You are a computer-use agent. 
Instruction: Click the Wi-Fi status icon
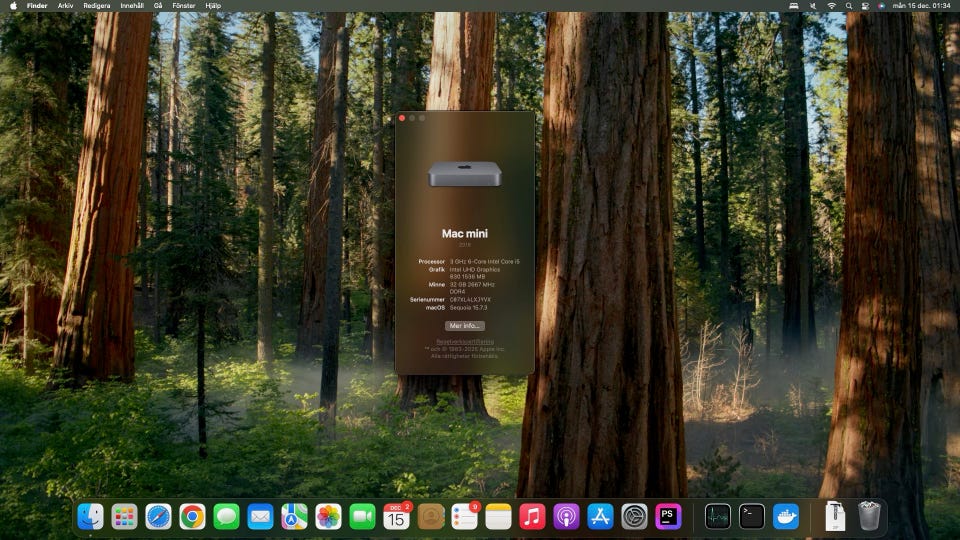coord(831,5)
